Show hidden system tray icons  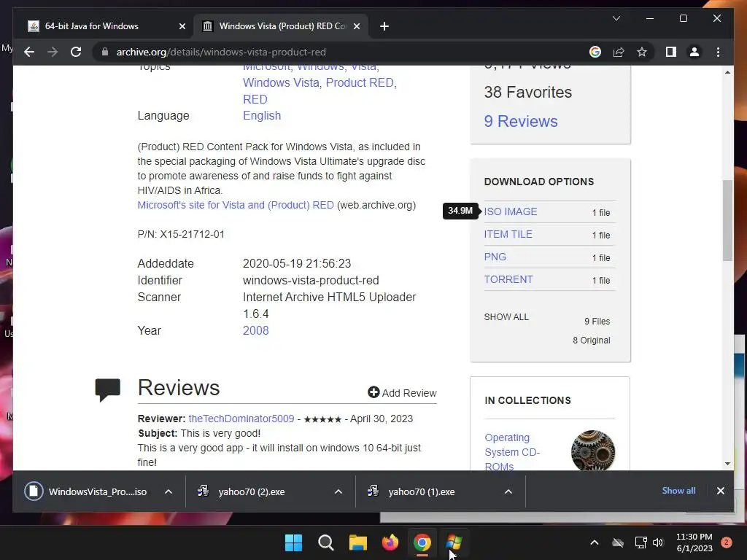coord(594,542)
